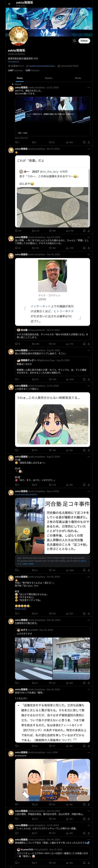Expand Oct 16 post with Show more
Screen dimensions: 98x868
tap(20, 609)
